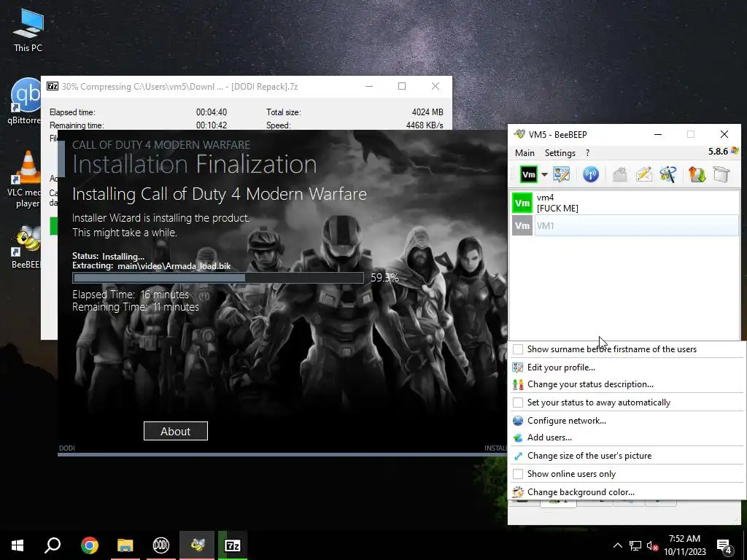747x560 pixels.
Task: Open the Main menu in BeeBEEP
Action: [525, 153]
